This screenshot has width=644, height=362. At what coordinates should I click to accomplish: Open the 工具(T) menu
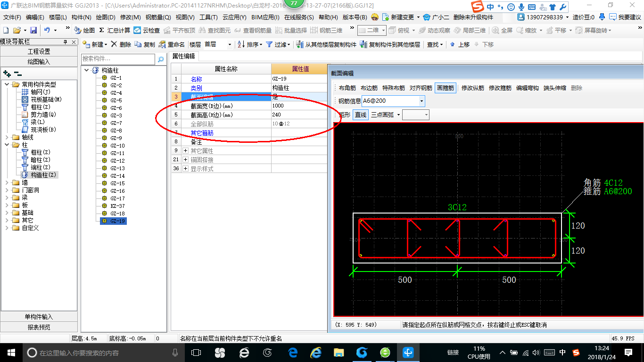pos(208,17)
